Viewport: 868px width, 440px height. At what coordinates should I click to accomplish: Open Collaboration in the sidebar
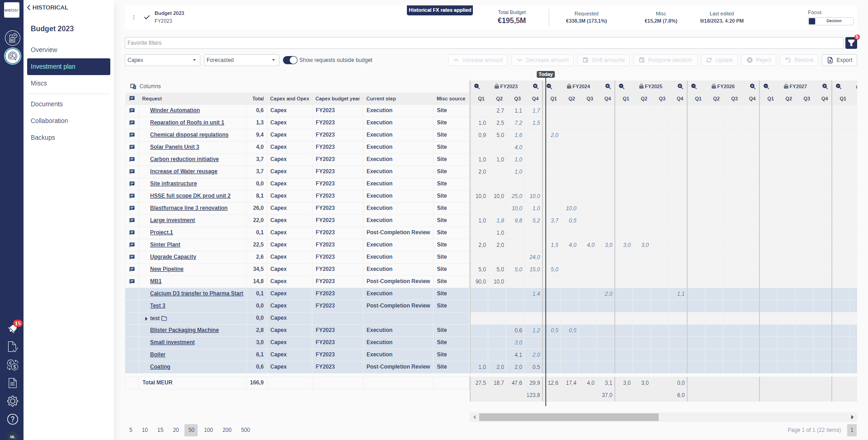pyautogui.click(x=49, y=121)
